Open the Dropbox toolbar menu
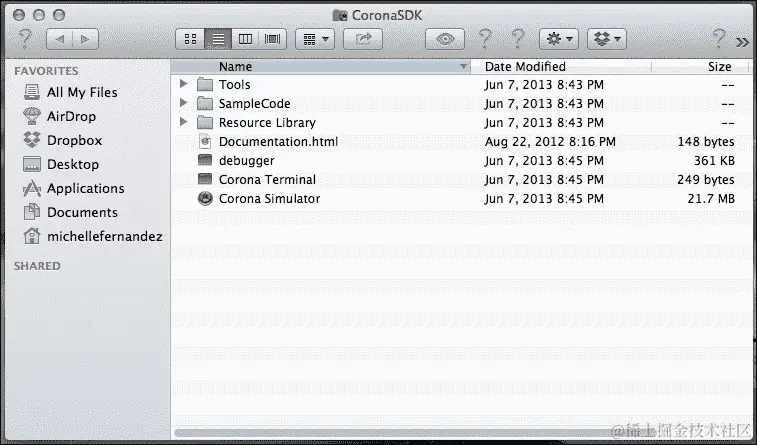This screenshot has height=445, width=757. (607, 39)
